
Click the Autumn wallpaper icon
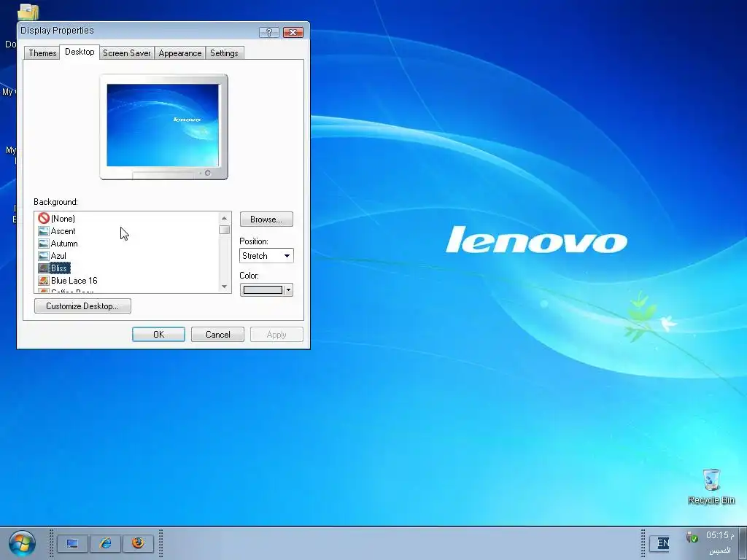(43, 244)
